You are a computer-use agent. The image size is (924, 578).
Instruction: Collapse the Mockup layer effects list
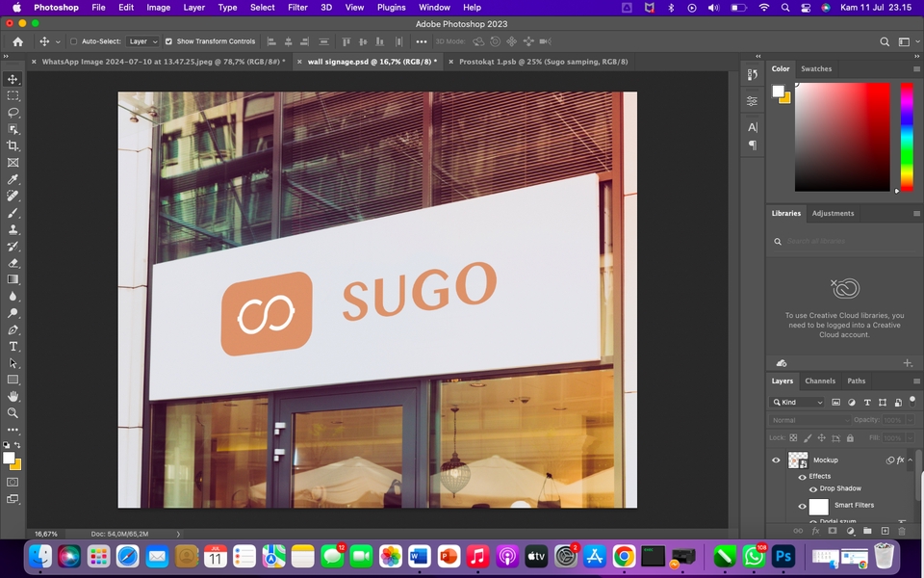[910, 460]
